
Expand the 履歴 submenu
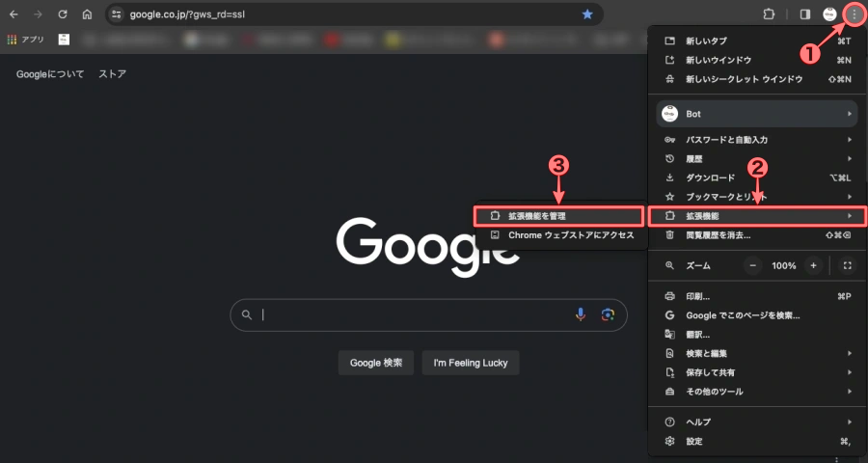coord(757,158)
